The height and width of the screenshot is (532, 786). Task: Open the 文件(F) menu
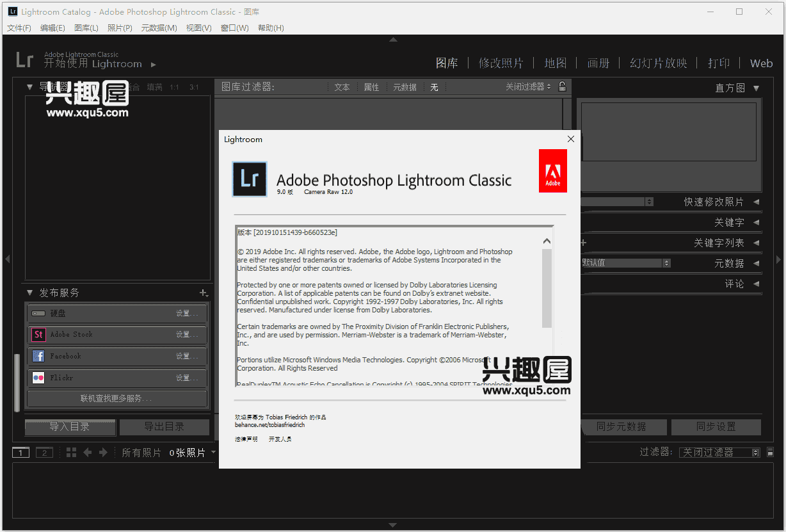click(19, 28)
